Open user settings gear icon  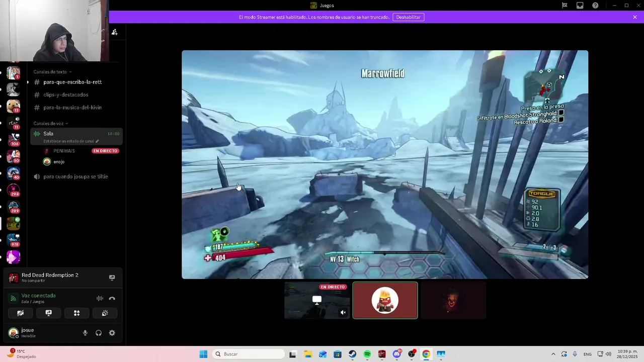[112, 333]
